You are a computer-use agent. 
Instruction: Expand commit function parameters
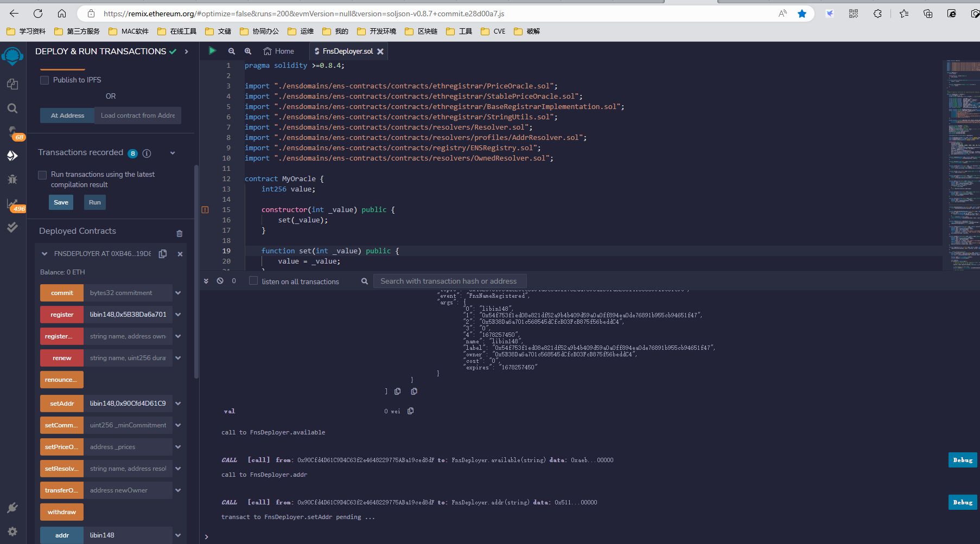point(178,293)
